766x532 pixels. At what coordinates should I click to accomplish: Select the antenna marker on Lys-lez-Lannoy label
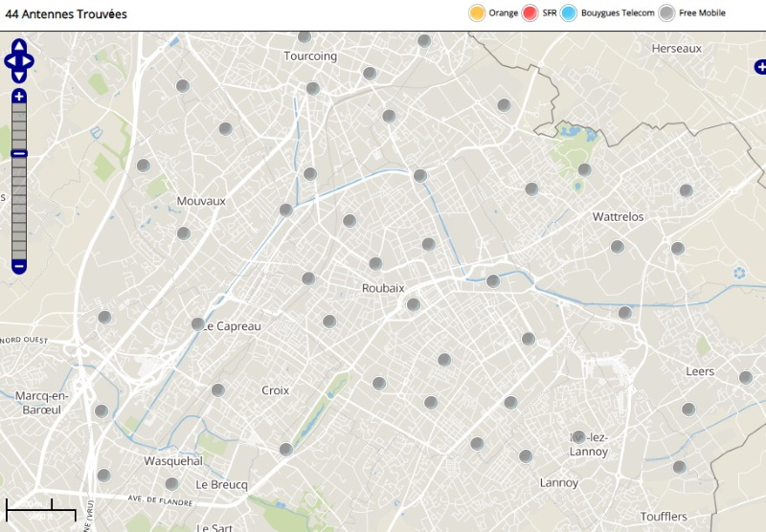click(578, 436)
